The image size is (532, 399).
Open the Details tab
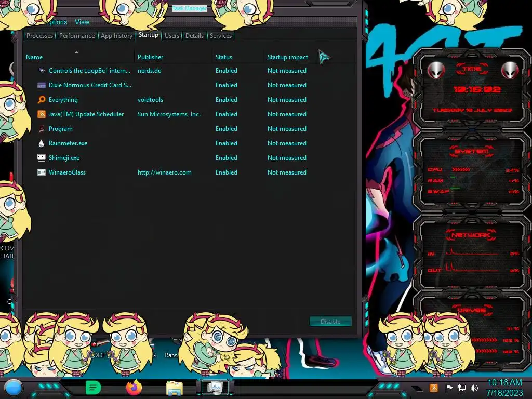(194, 36)
